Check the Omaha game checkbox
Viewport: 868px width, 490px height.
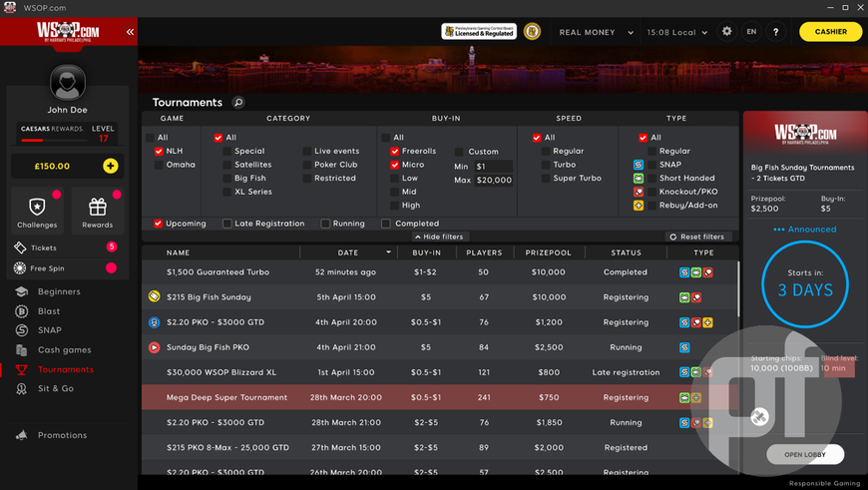coord(159,165)
